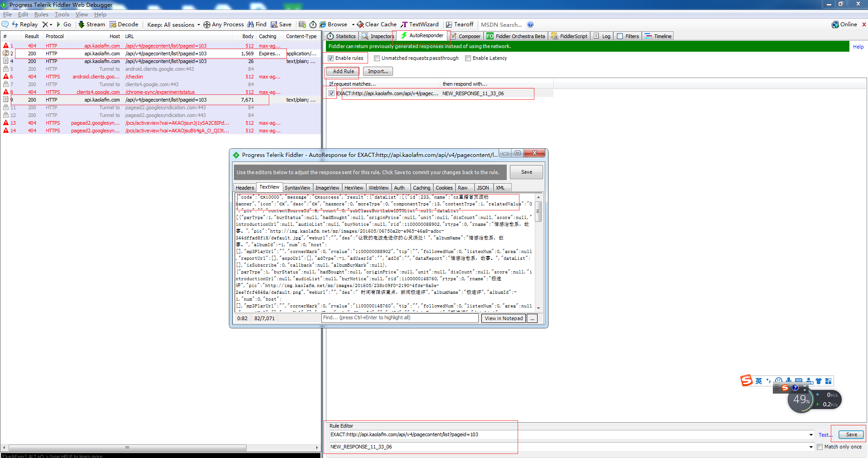868x458 pixels.
Task: Click the MSDN Search box
Action: tap(501, 24)
